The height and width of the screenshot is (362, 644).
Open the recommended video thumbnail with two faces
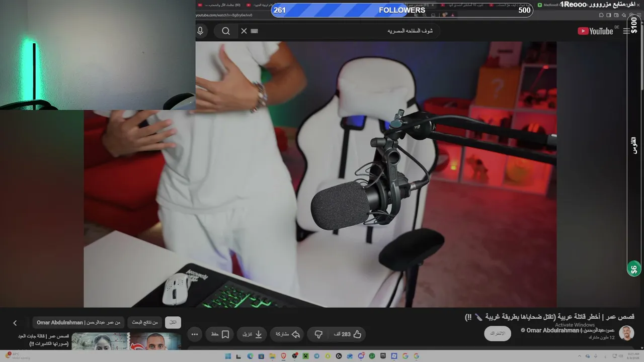click(x=126, y=341)
